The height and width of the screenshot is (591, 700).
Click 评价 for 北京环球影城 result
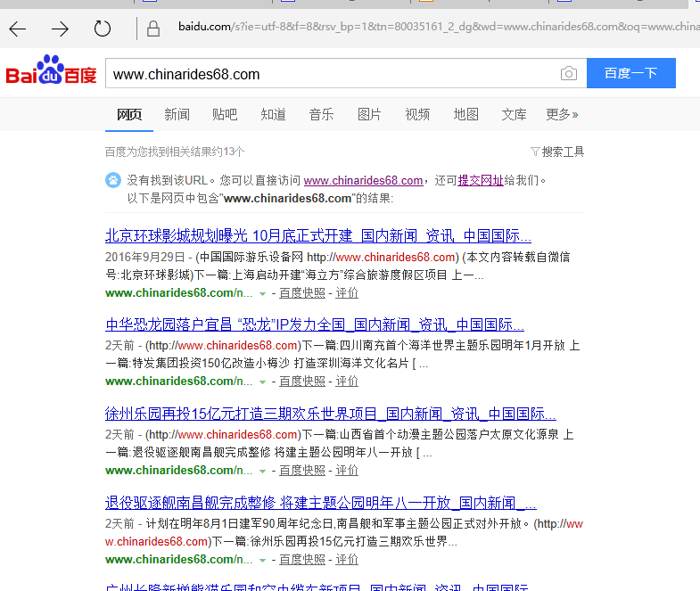tap(347, 292)
